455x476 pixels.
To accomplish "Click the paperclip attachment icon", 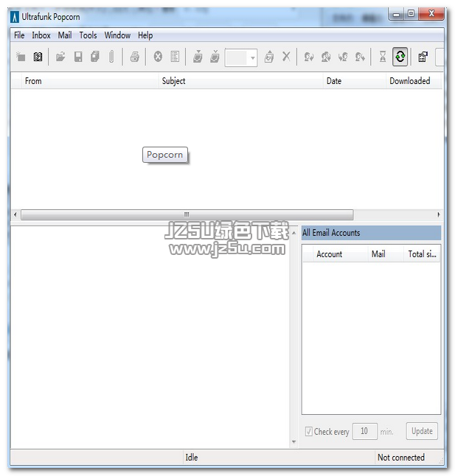I will (111, 57).
